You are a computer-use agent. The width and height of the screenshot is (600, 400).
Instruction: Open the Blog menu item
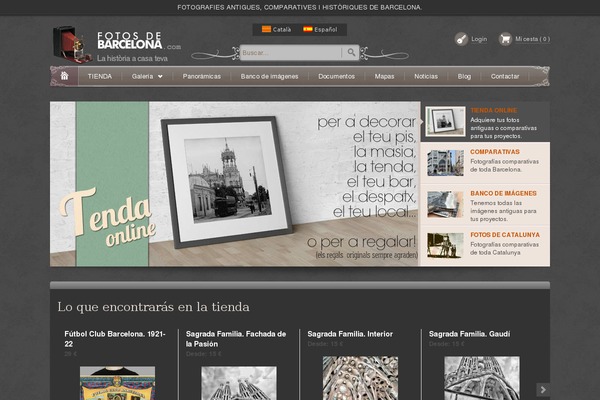(464, 76)
